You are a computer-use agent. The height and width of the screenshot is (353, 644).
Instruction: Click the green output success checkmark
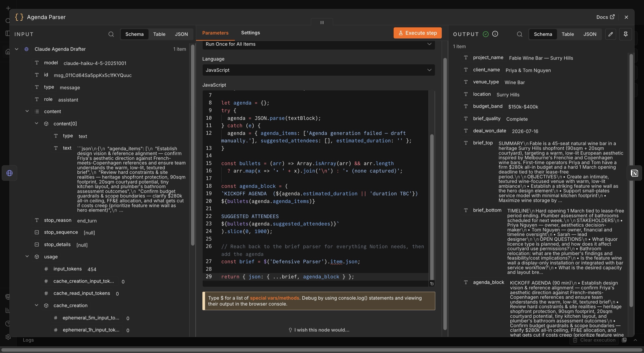coord(485,34)
